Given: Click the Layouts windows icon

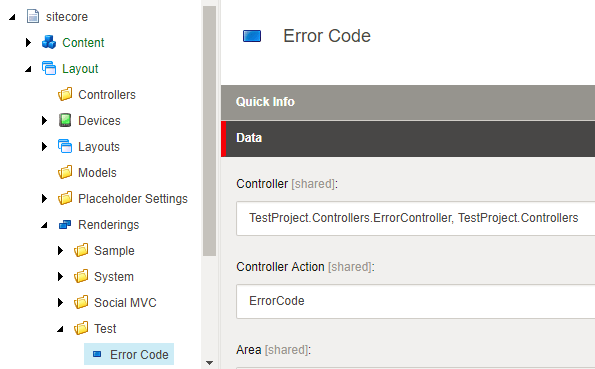Looking at the screenshot, I should point(65,146).
